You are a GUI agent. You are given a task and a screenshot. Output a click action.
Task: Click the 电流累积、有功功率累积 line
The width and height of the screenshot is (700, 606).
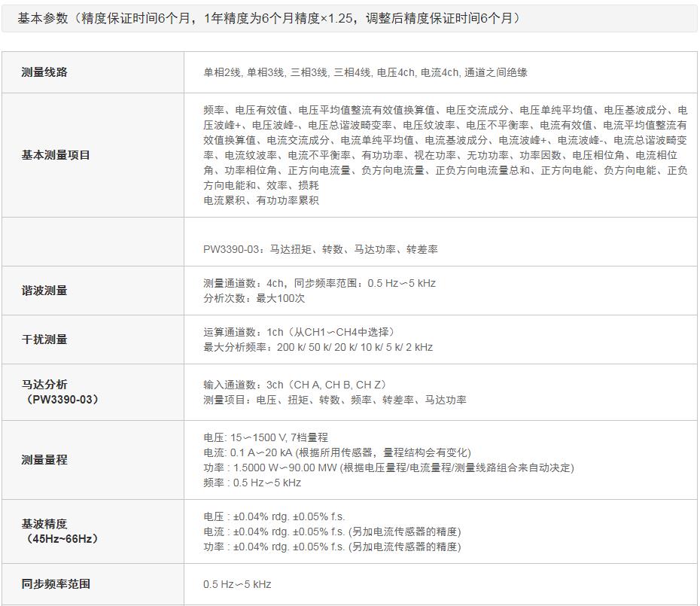261,200
